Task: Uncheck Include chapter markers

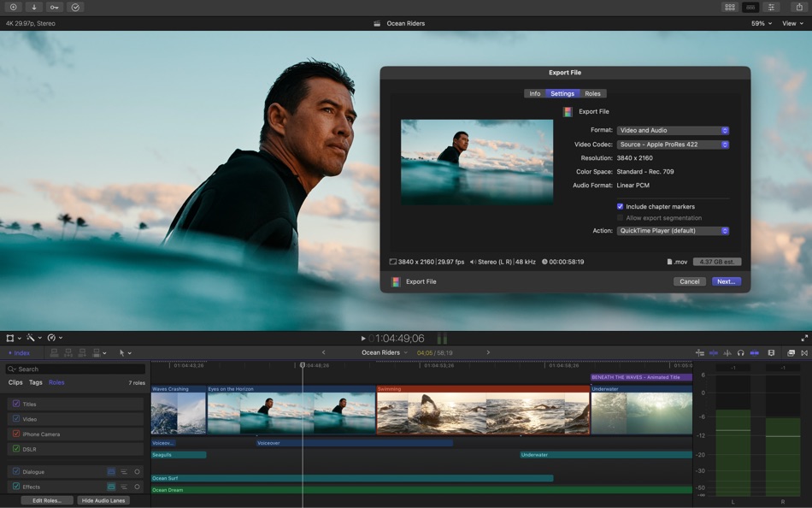Action: (x=621, y=206)
